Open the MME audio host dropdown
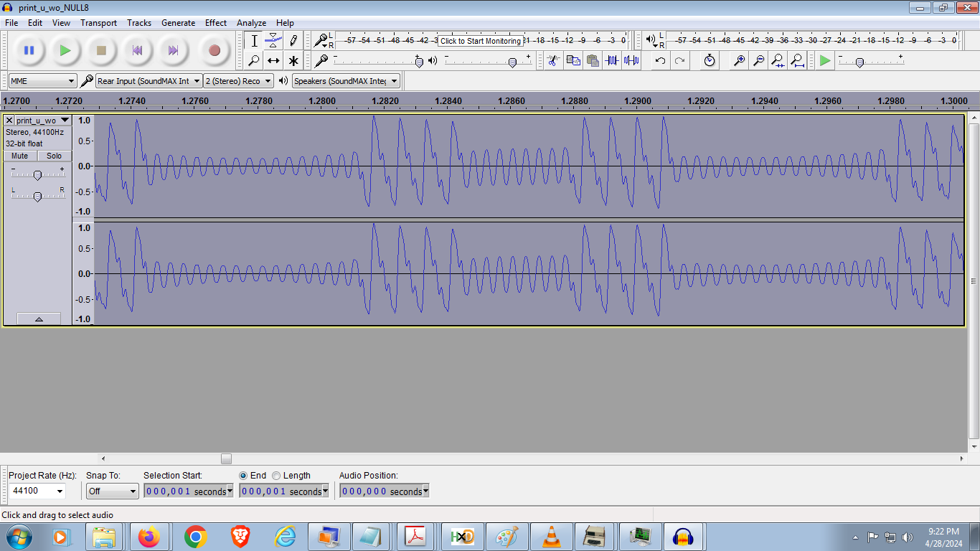Screen dimensions: 980x551 click(x=42, y=81)
